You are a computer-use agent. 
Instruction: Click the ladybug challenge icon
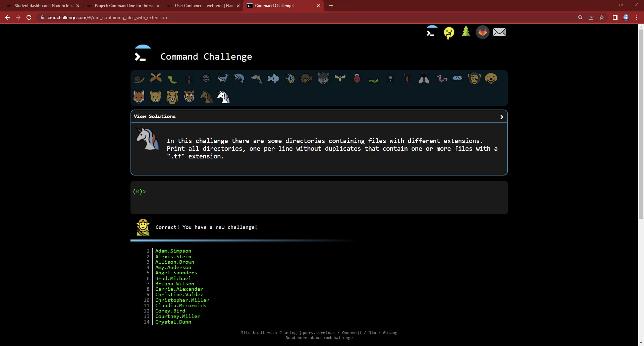click(x=357, y=78)
